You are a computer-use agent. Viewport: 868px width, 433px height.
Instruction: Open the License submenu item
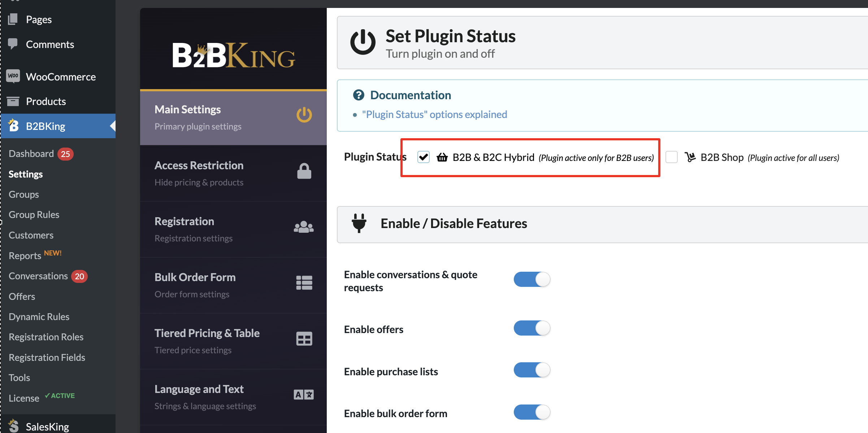24,398
